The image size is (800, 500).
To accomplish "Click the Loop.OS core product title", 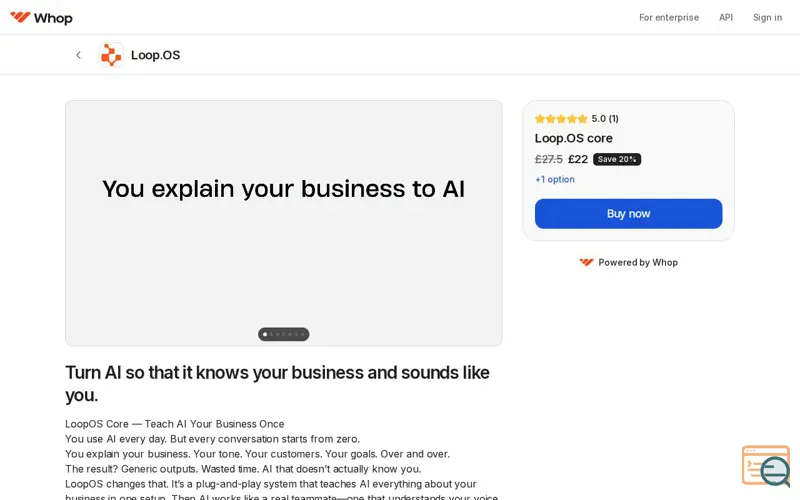I will click(573, 138).
